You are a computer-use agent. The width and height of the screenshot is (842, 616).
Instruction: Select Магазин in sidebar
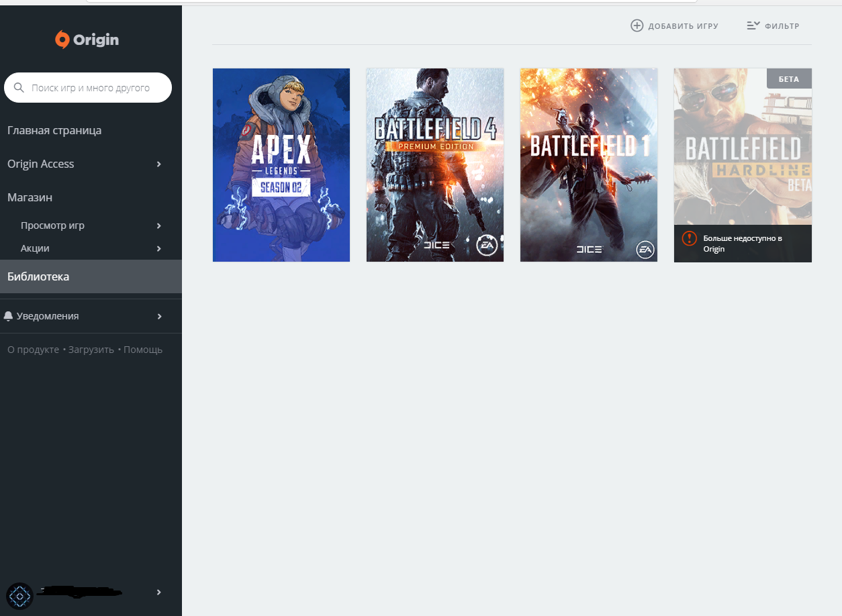tap(30, 197)
